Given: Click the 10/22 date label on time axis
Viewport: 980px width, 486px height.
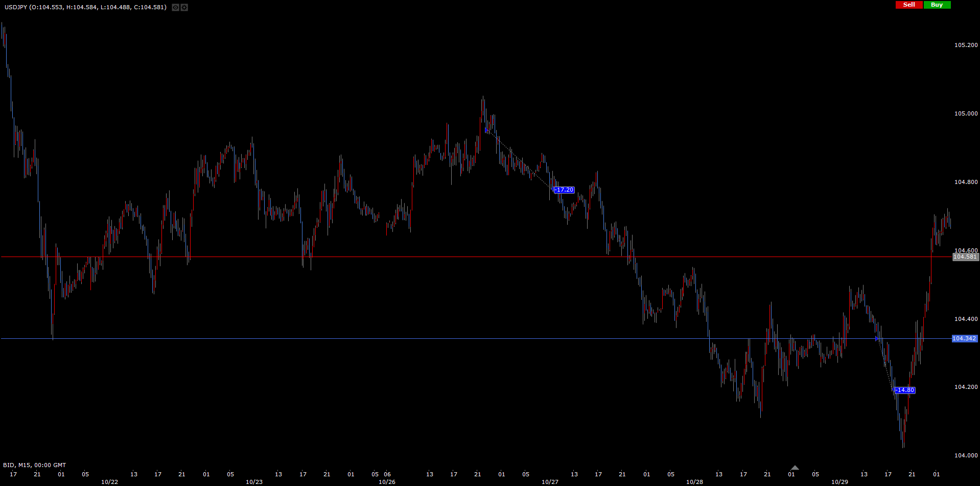Looking at the screenshot, I should 109,482.
